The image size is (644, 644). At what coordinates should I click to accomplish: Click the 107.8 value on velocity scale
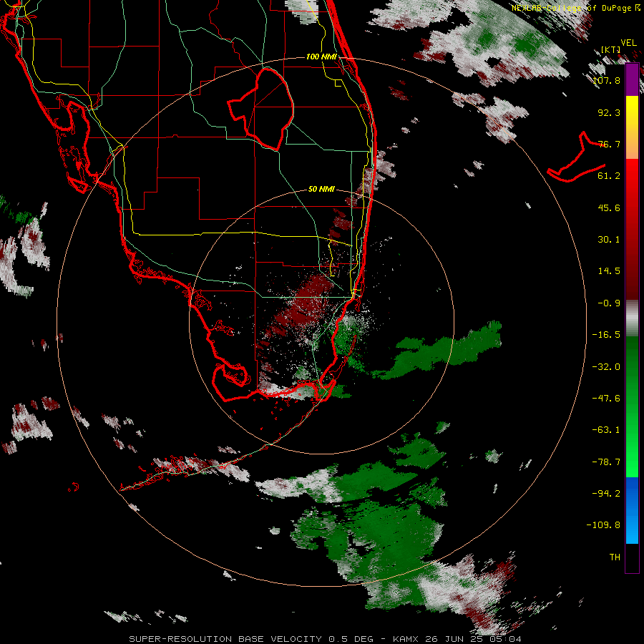(607, 80)
